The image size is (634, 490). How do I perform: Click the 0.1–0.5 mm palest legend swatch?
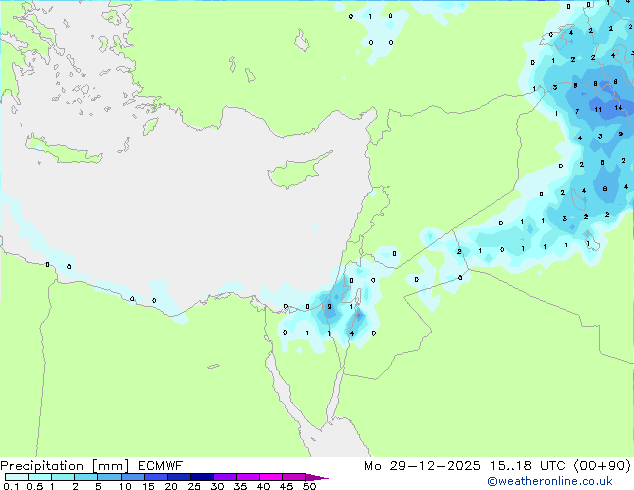point(17,477)
